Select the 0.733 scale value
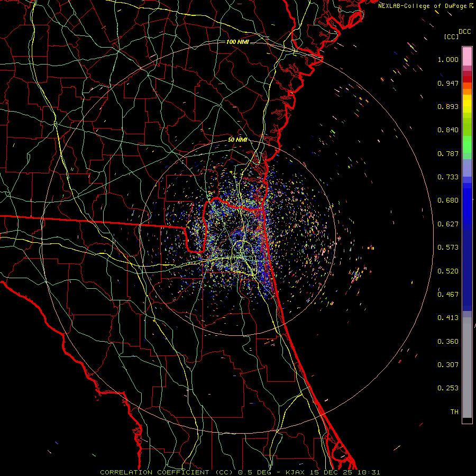 (x=448, y=177)
